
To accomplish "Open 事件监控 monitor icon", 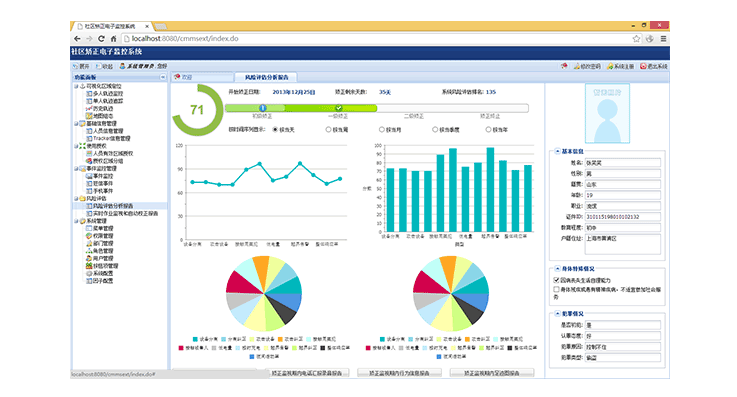I will click(89, 176).
